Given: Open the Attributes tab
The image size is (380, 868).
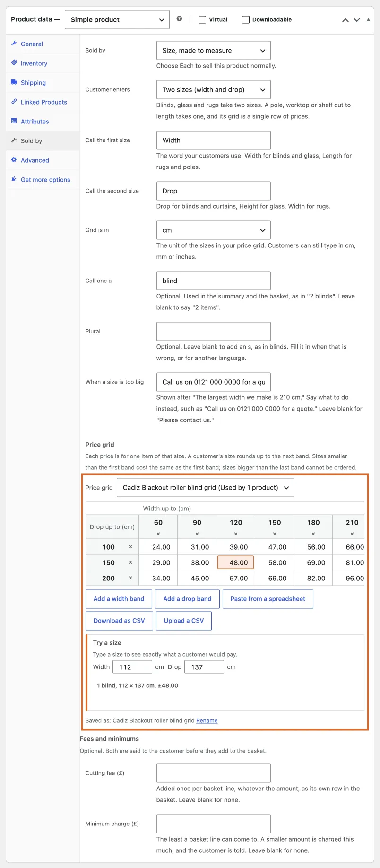Looking at the screenshot, I should tap(43, 122).
